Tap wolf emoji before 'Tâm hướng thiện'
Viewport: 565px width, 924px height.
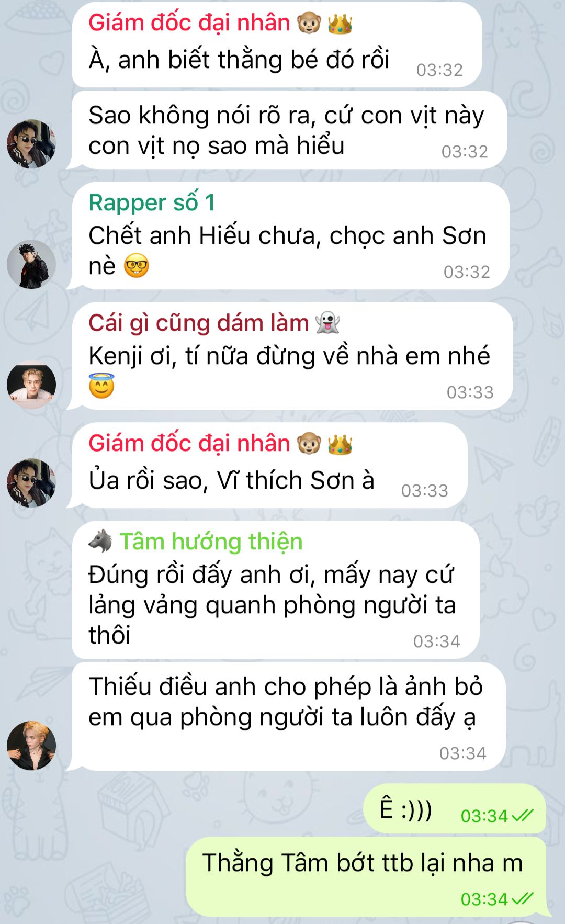100,541
